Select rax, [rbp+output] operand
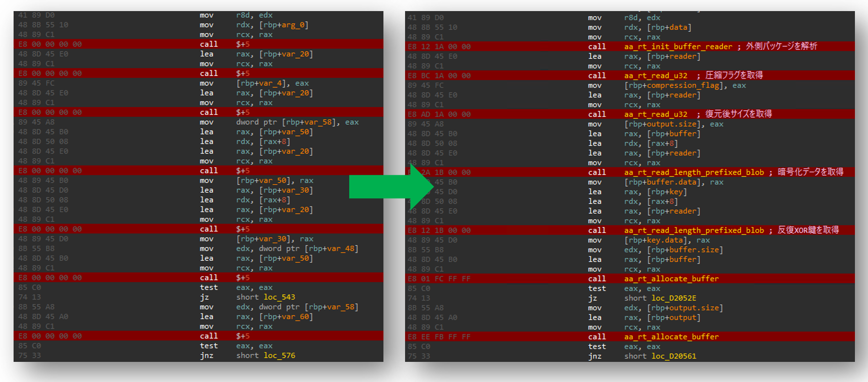 point(662,318)
